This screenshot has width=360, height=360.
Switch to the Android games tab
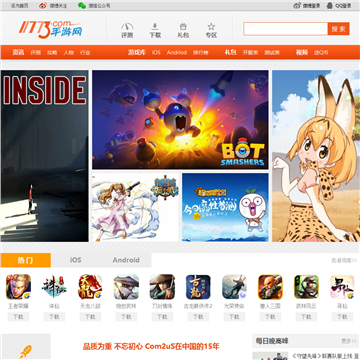pos(126,260)
